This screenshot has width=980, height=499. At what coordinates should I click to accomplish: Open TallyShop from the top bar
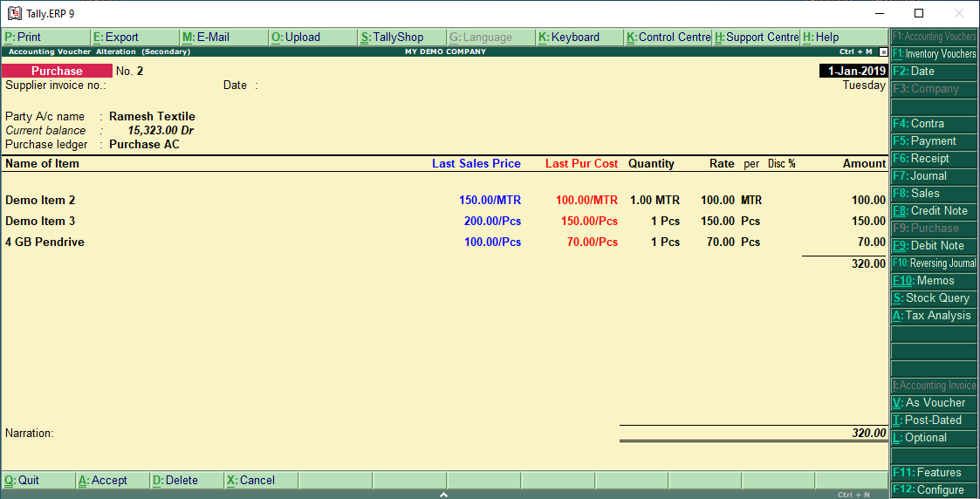(402, 38)
